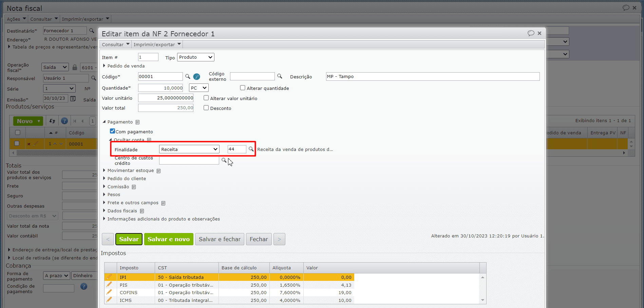Viewport: 644px width, 308px height.
Task: Delete item row 00001 with red x icon
Action: 29,144
